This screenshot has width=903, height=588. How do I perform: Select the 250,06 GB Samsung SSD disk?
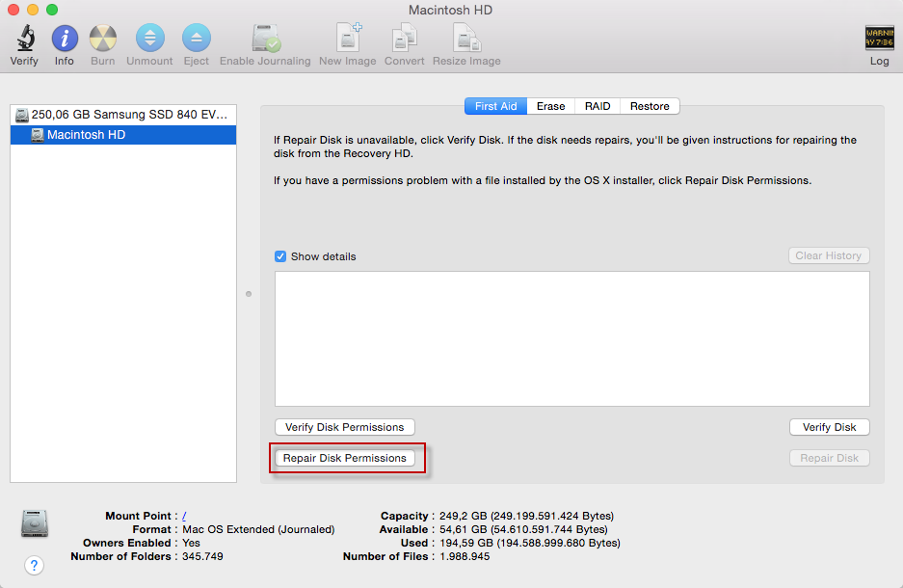coord(123,115)
